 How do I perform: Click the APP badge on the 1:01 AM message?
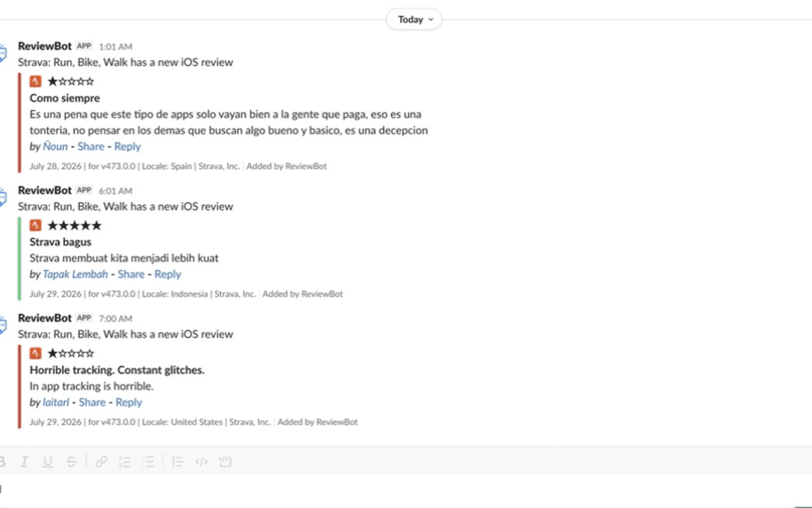coord(84,46)
